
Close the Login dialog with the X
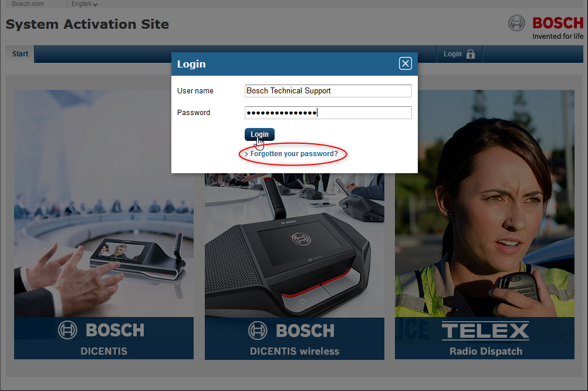point(405,63)
